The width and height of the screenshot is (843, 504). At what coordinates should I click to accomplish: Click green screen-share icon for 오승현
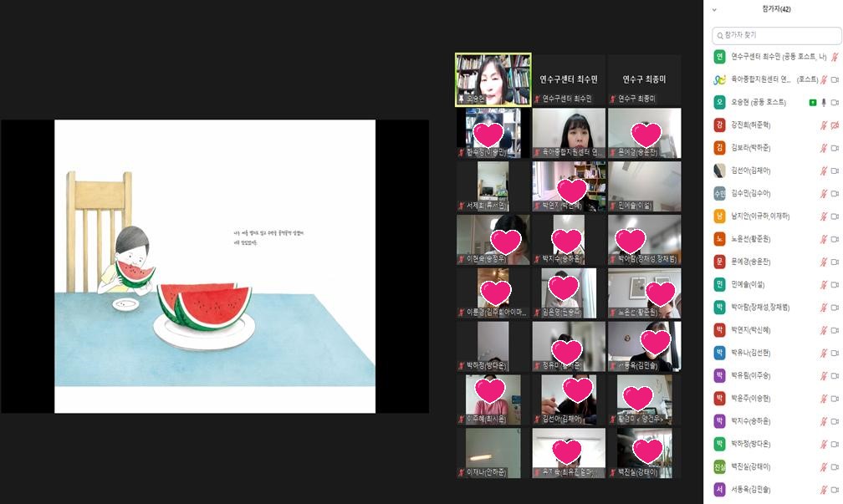pyautogui.click(x=813, y=102)
